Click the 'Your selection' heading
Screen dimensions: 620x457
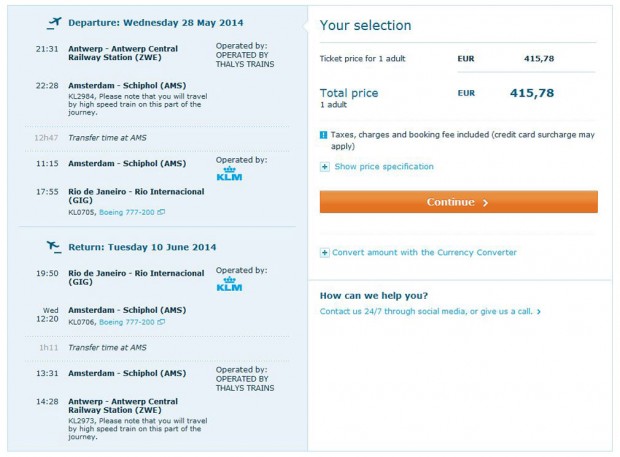365,25
